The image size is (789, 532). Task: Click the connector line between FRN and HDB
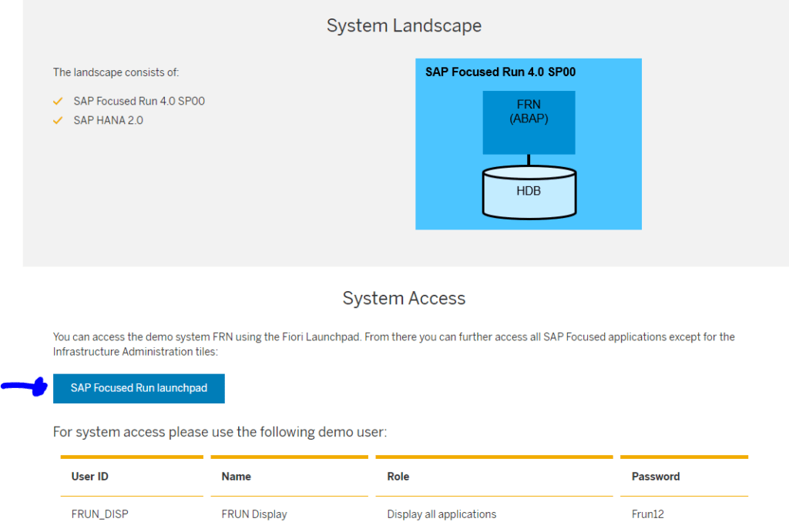coord(529,160)
